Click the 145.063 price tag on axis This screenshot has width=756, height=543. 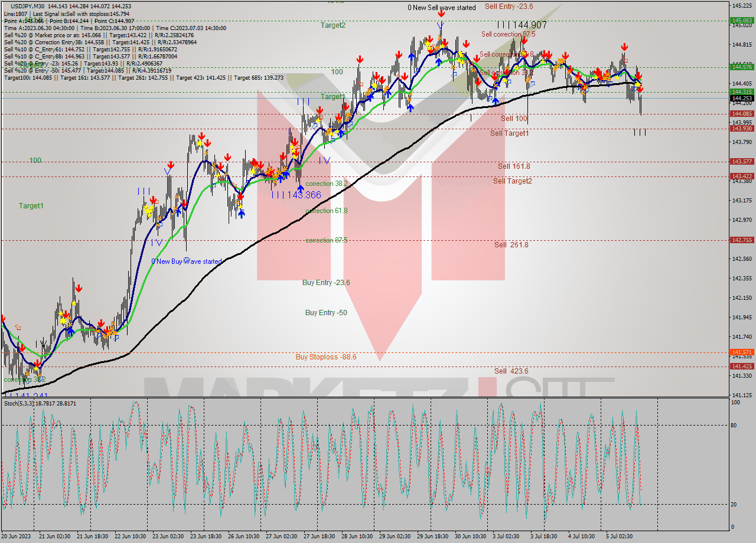[x=742, y=21]
